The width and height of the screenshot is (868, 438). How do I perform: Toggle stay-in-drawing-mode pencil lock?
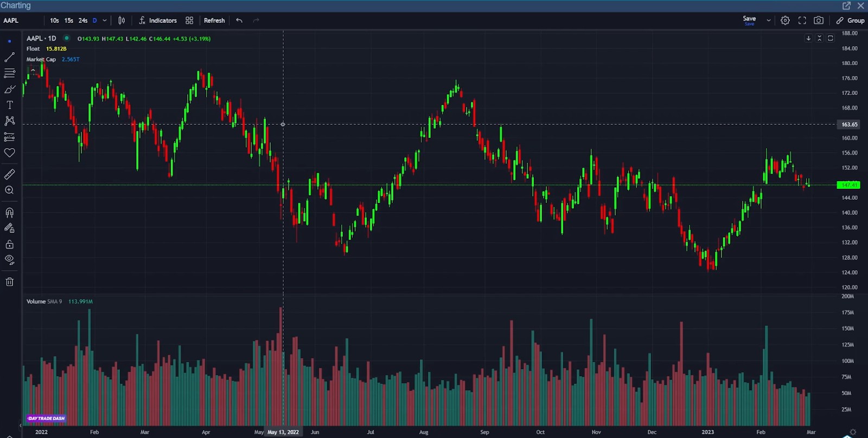[x=9, y=228]
